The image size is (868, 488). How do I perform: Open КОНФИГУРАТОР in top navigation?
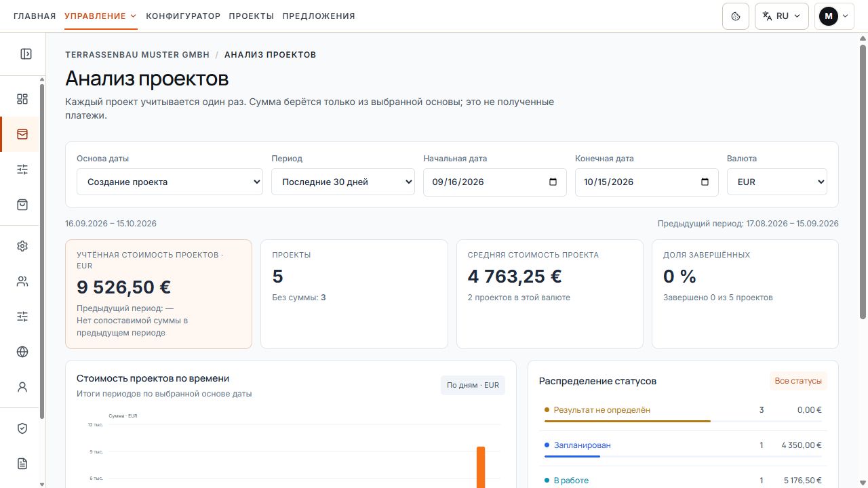pos(183,16)
